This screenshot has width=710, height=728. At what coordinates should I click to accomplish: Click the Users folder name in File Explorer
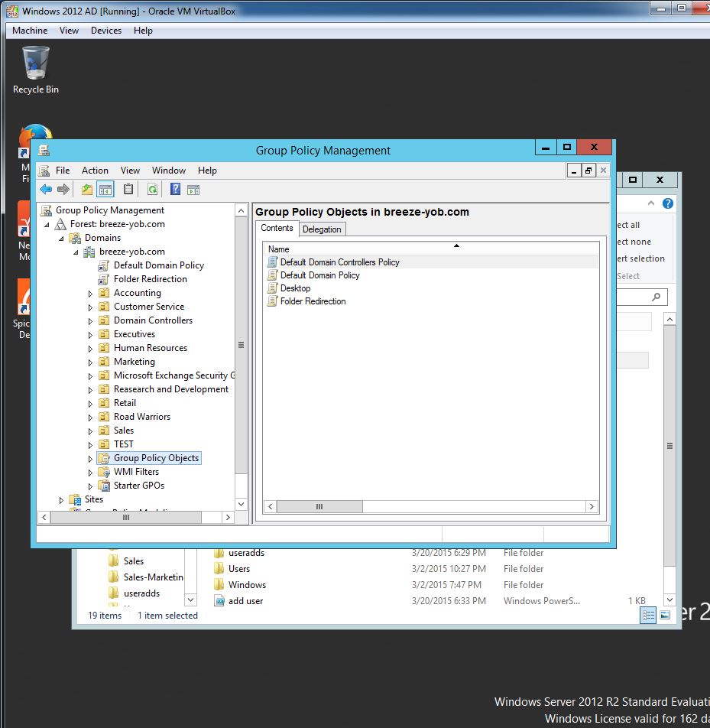239,569
